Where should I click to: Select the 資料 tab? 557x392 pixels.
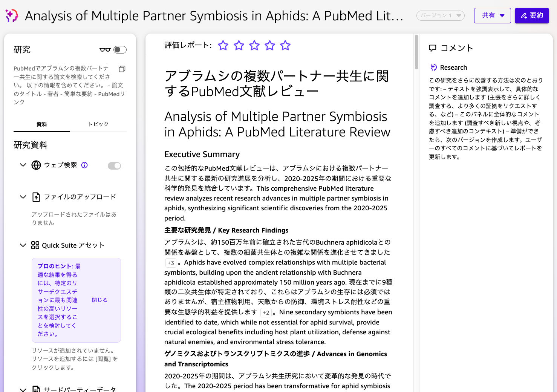point(41,124)
